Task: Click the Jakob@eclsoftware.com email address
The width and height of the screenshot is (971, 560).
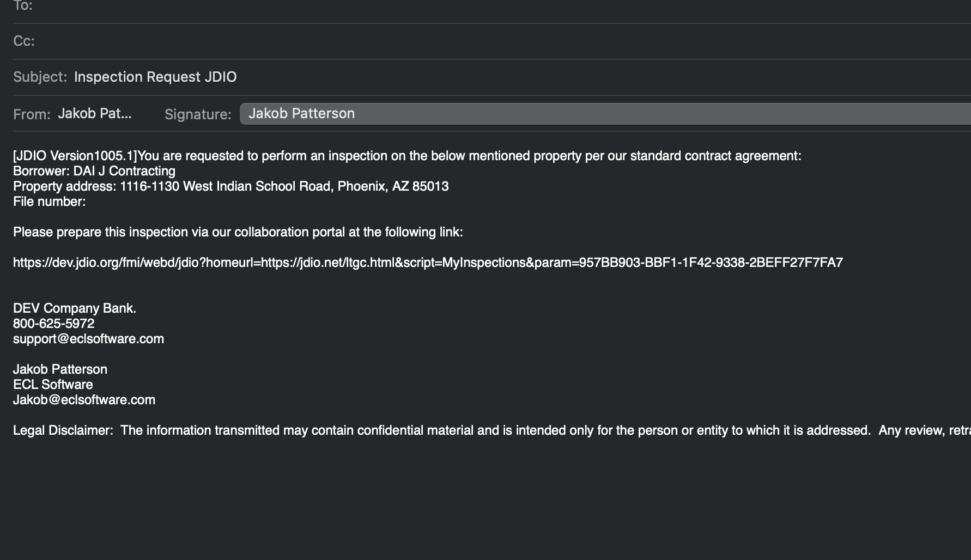Action: 84,400
